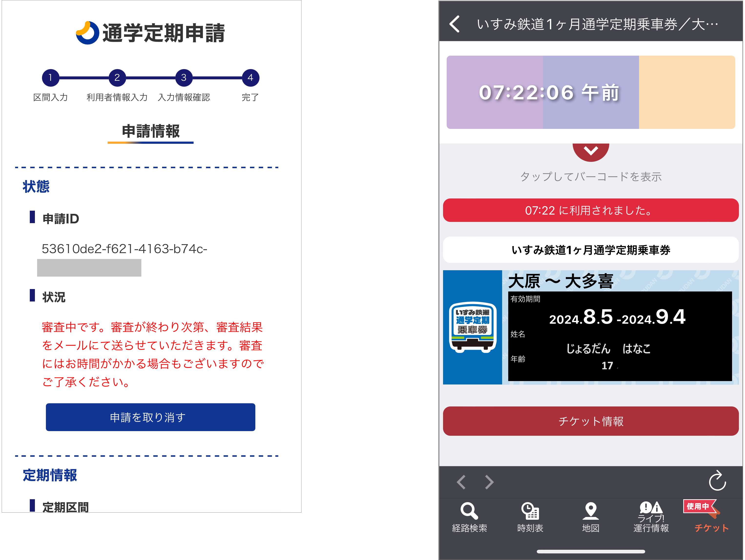The width and height of the screenshot is (745, 560).
Task: Tap 07:22 に利用されました banner
Action: pyautogui.click(x=591, y=210)
